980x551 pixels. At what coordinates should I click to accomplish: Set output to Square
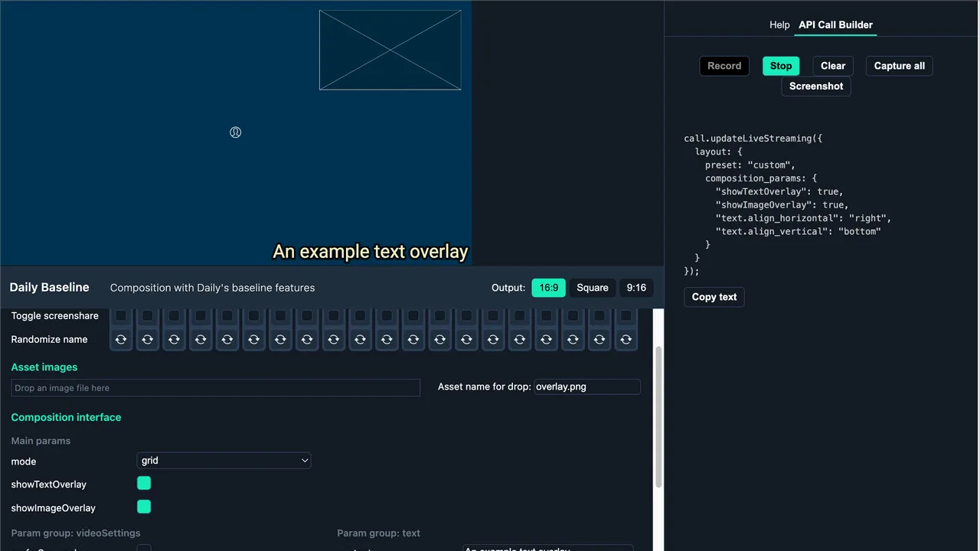click(x=593, y=288)
